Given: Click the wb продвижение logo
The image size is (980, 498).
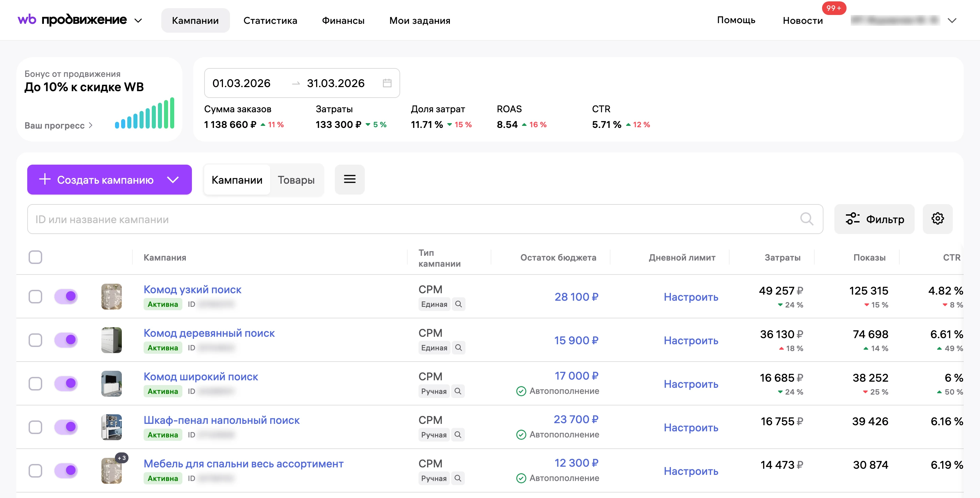Looking at the screenshot, I should click(72, 20).
